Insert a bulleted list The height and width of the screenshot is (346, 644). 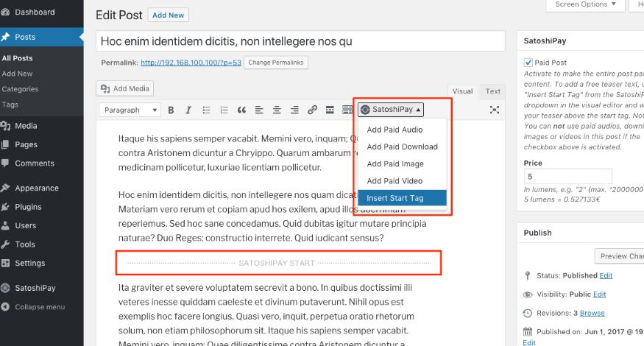tap(206, 110)
